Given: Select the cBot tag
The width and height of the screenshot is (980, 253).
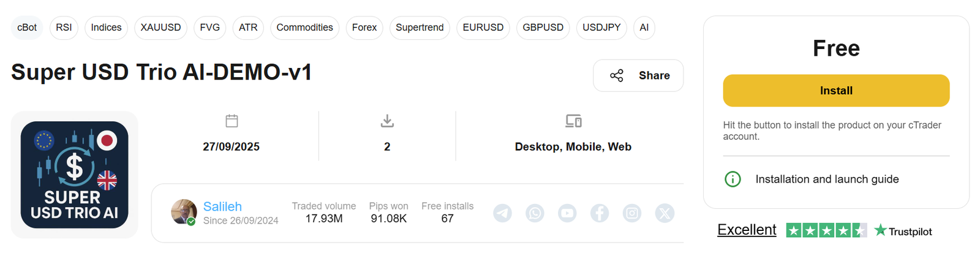Looking at the screenshot, I should (27, 28).
